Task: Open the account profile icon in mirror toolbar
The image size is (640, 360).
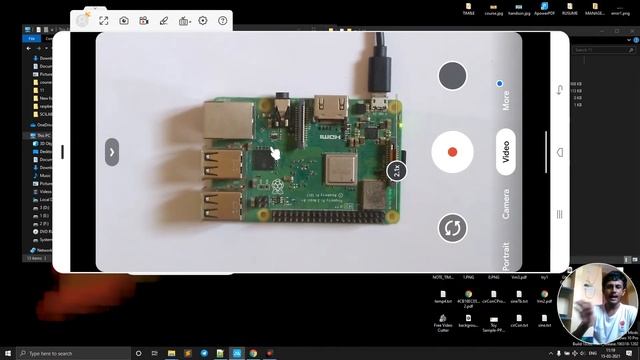Action: pyautogui.click(x=83, y=20)
